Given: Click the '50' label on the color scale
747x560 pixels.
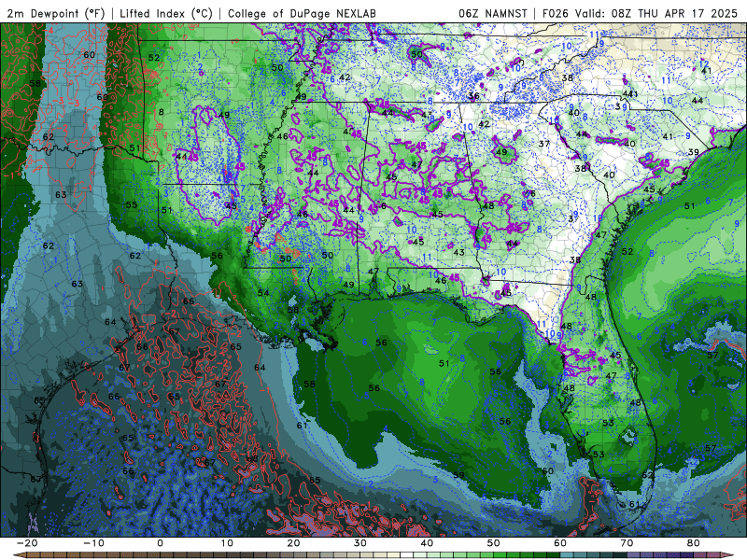Looking at the screenshot, I should [494, 543].
